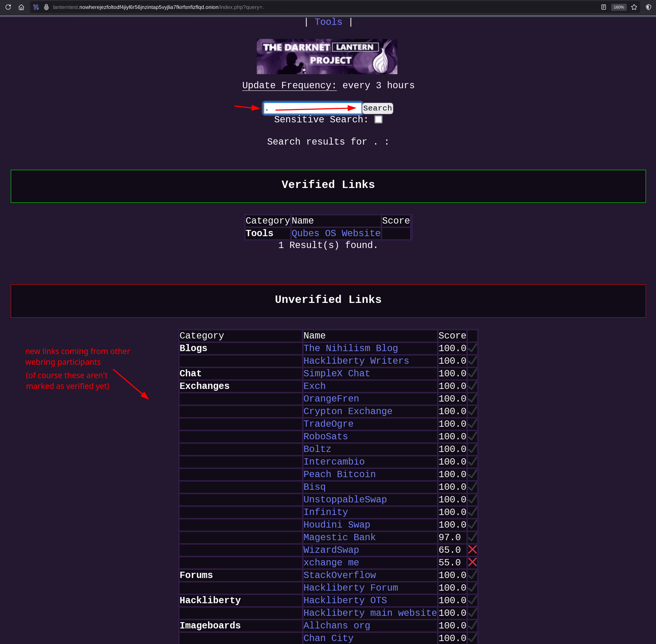Open the Houdini Swap link
This screenshot has height=644, width=656.
click(x=337, y=525)
